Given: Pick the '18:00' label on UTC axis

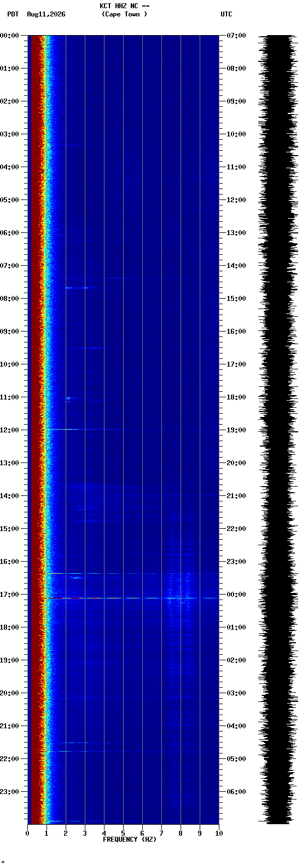Looking at the screenshot, I should point(236,397).
